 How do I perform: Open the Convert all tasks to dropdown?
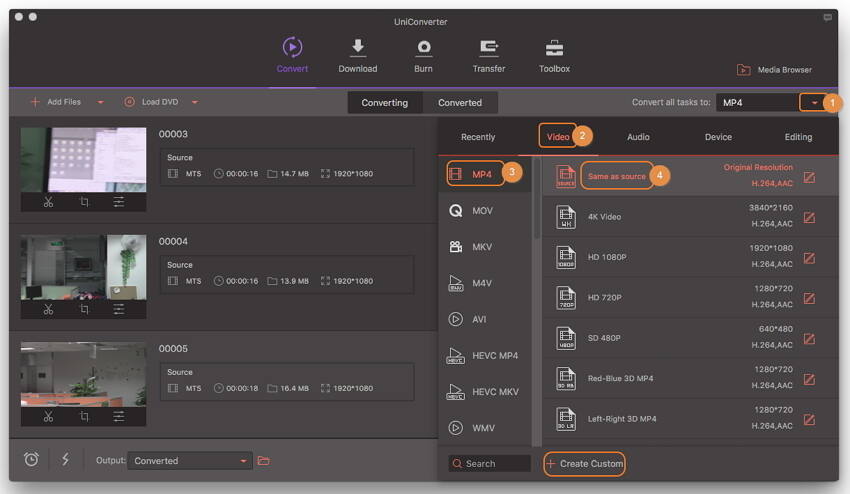[814, 102]
